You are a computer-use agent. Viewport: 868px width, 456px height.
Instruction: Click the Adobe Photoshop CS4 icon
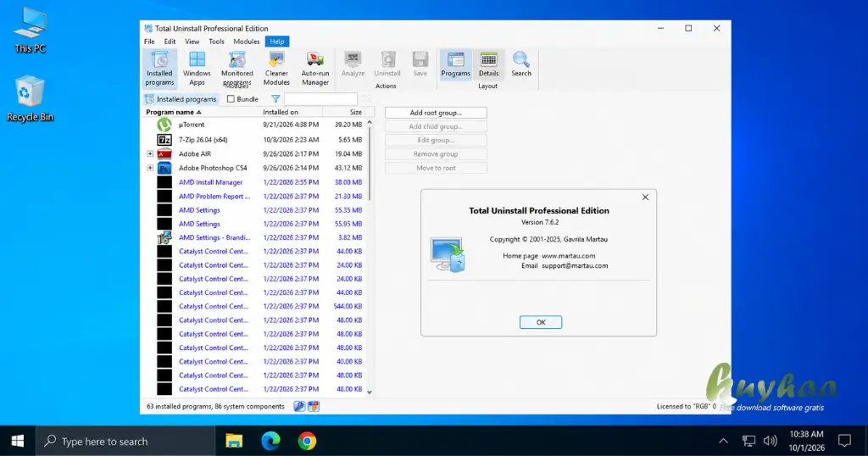coord(164,168)
